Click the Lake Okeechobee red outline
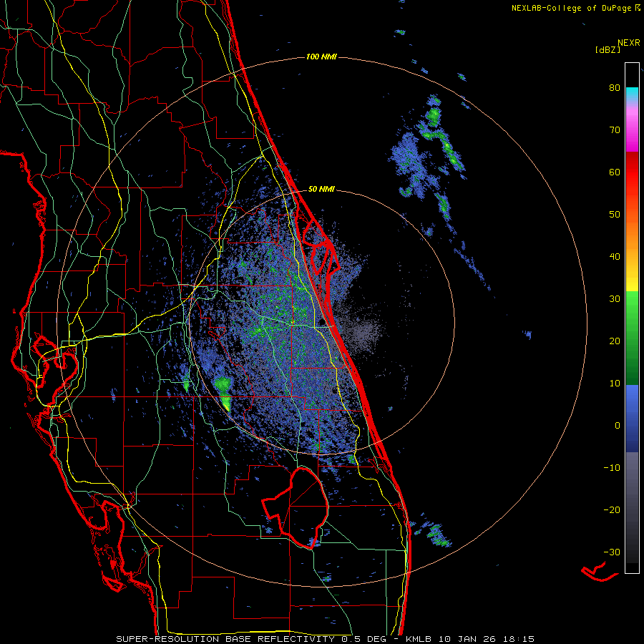 [x=296, y=507]
